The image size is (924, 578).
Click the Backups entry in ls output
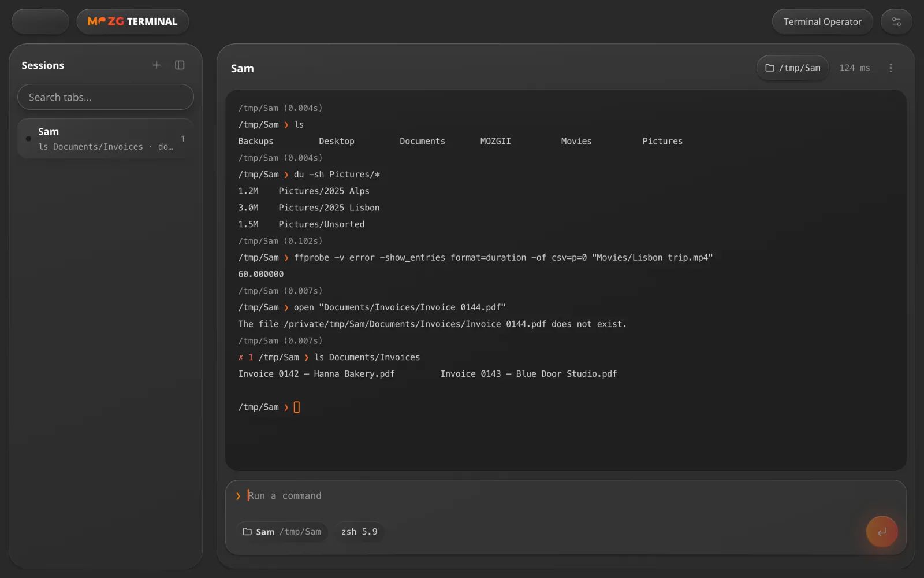click(x=256, y=141)
